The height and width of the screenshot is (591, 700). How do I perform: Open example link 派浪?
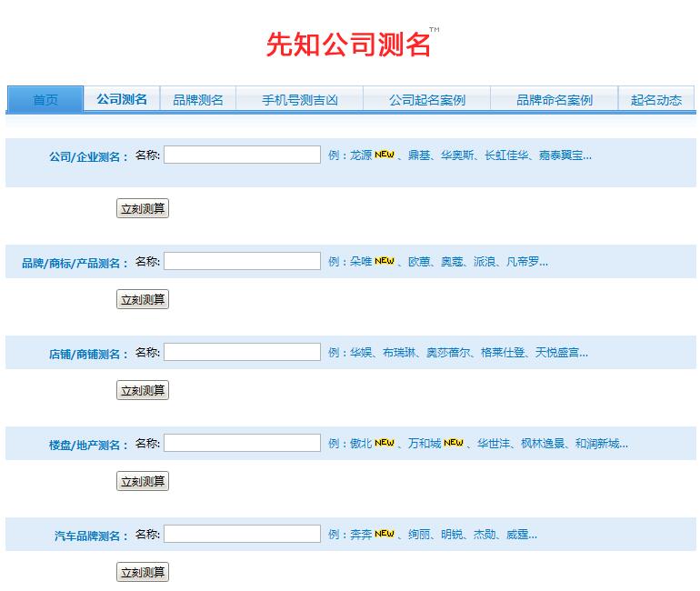click(x=485, y=261)
